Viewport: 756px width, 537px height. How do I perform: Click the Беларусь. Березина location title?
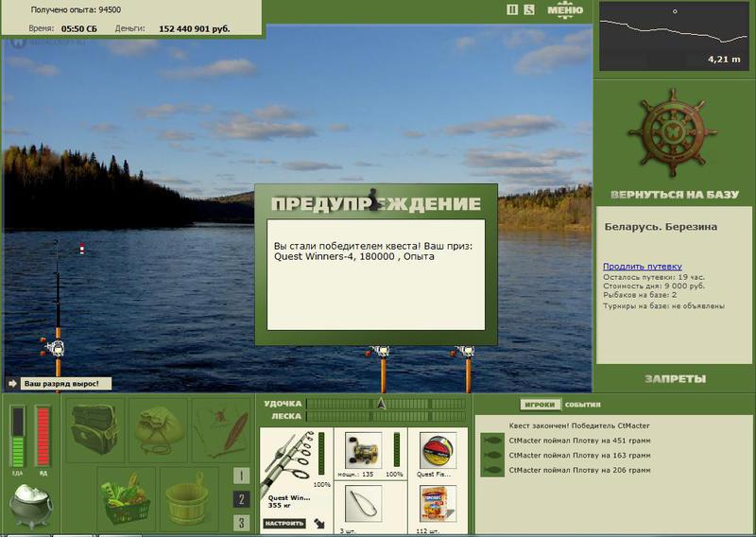coord(661,227)
